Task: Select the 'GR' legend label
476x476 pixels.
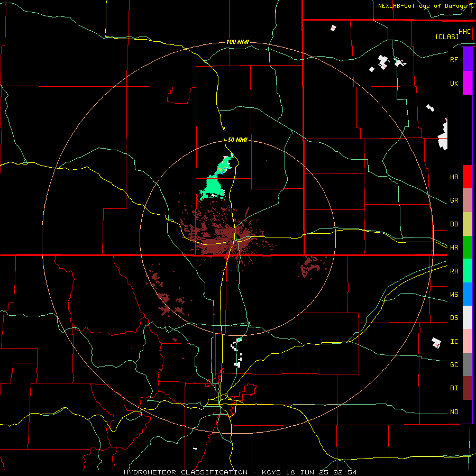Action: click(454, 200)
